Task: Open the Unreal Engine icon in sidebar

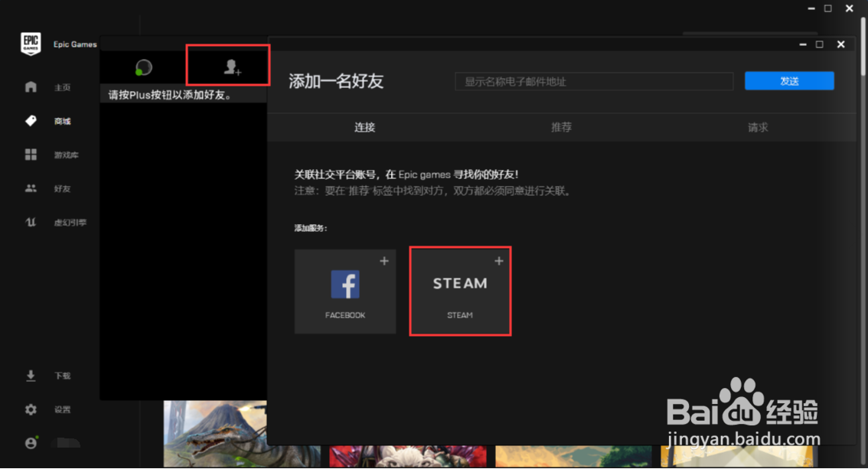Action: [31, 222]
